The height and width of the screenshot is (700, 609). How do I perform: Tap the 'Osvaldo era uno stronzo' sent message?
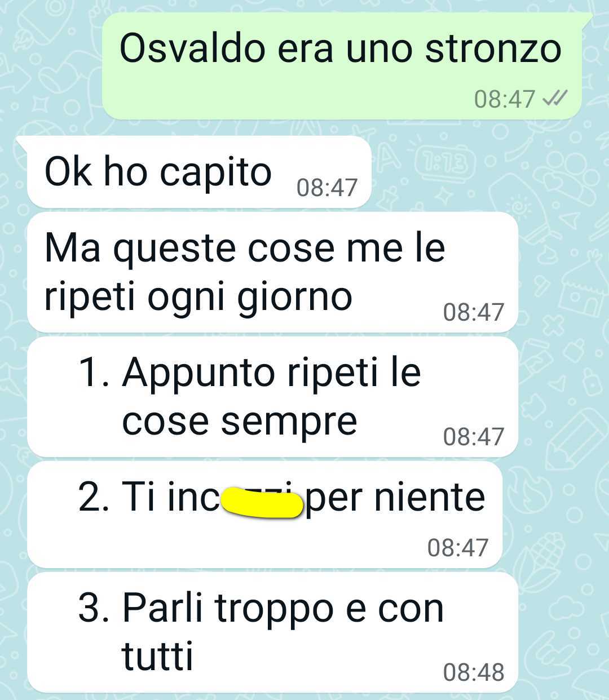coord(342,66)
